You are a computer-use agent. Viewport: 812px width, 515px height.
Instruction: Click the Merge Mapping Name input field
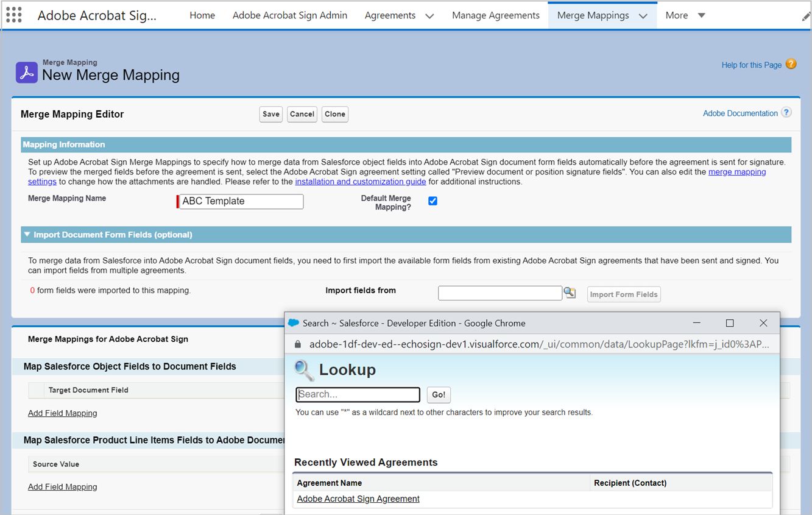point(241,202)
